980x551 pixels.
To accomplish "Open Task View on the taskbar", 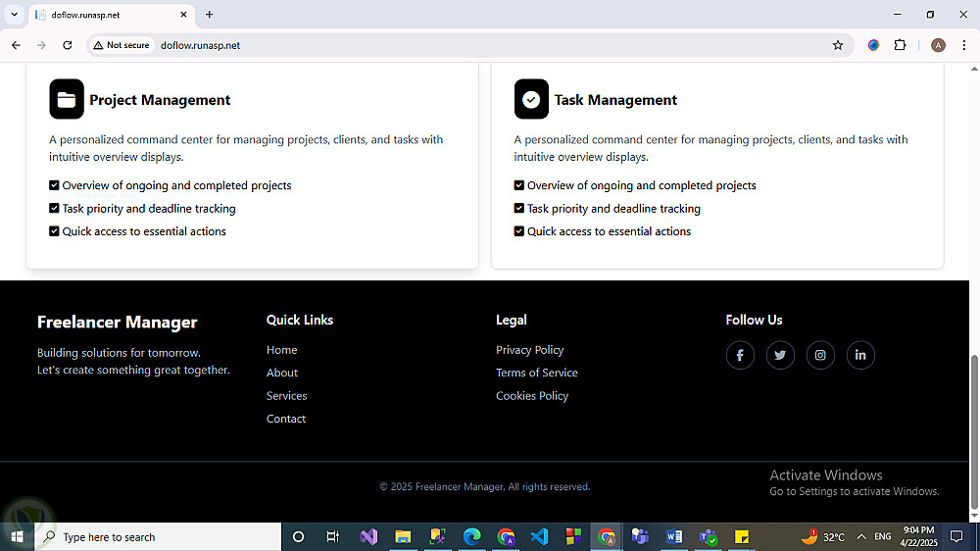I will click(x=333, y=536).
